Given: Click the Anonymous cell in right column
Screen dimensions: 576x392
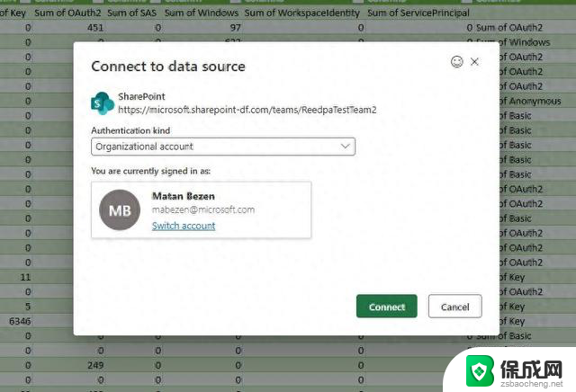Looking at the screenshot, I should tap(530, 101).
